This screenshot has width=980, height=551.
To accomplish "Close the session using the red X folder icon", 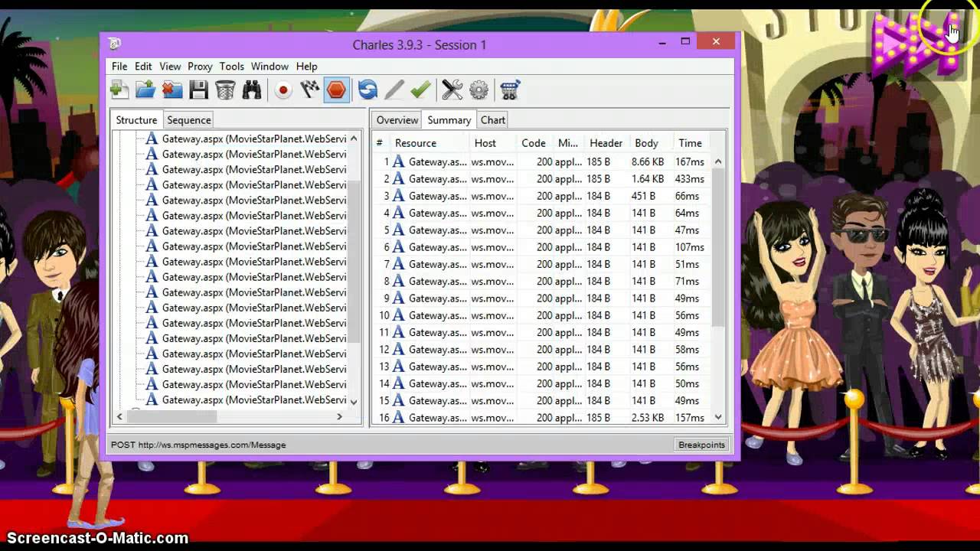I will (x=172, y=90).
